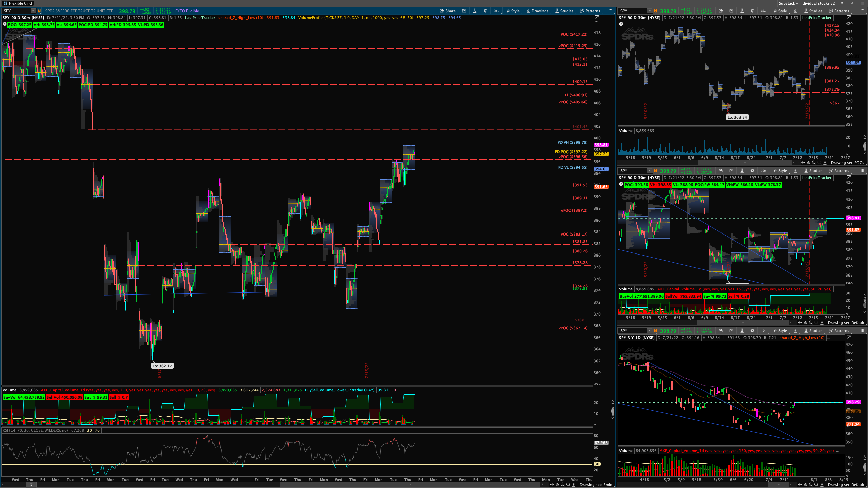The image size is (868, 488).
Task: Open the 30m timeframe selector in main chart
Action: tap(496, 11)
